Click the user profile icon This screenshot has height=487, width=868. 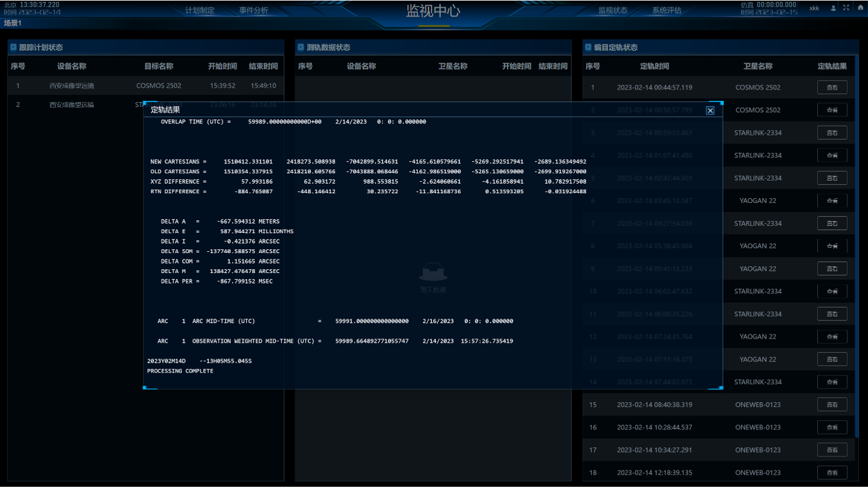point(833,8)
